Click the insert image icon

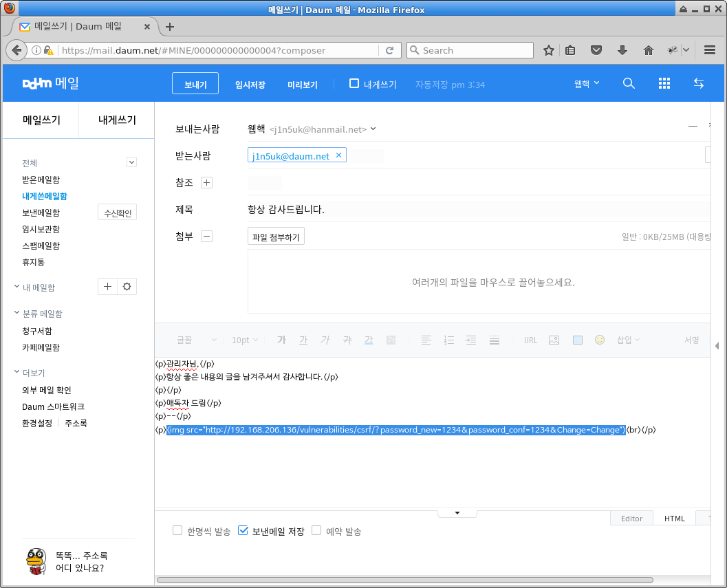pos(554,340)
